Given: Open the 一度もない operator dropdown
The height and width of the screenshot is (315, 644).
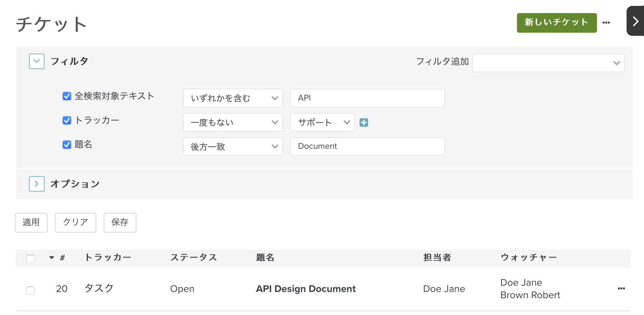Looking at the screenshot, I should point(233,122).
